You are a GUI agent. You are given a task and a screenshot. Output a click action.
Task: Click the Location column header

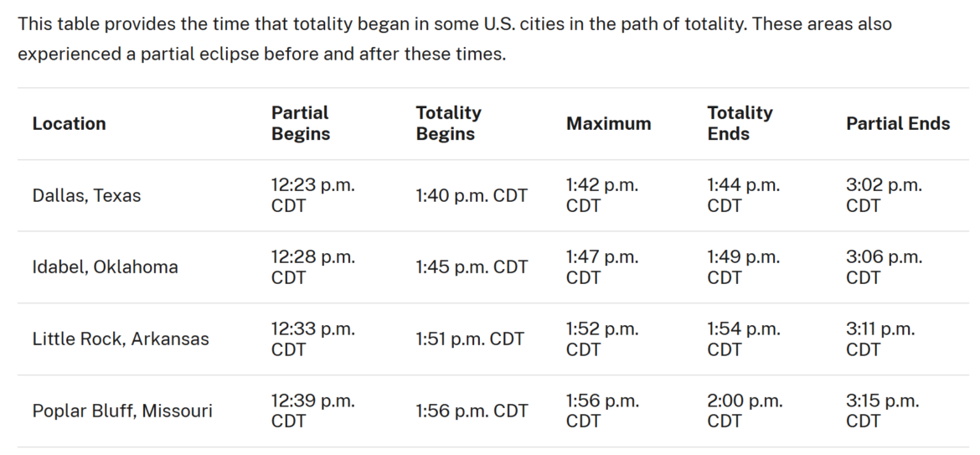70,124
